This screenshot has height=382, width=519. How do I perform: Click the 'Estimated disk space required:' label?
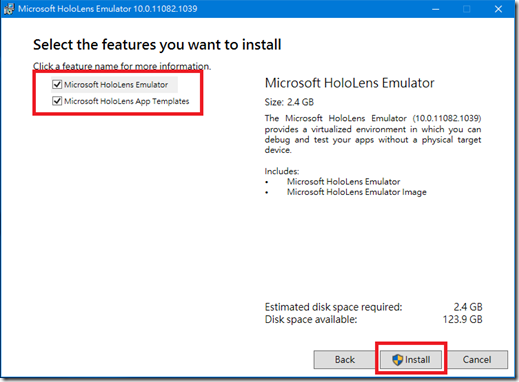[x=333, y=307]
